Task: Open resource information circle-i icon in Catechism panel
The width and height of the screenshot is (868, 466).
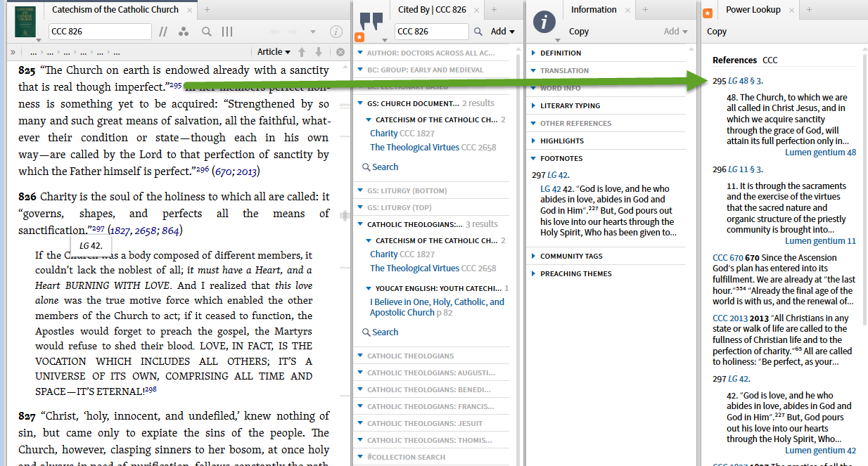Action: coord(336,32)
